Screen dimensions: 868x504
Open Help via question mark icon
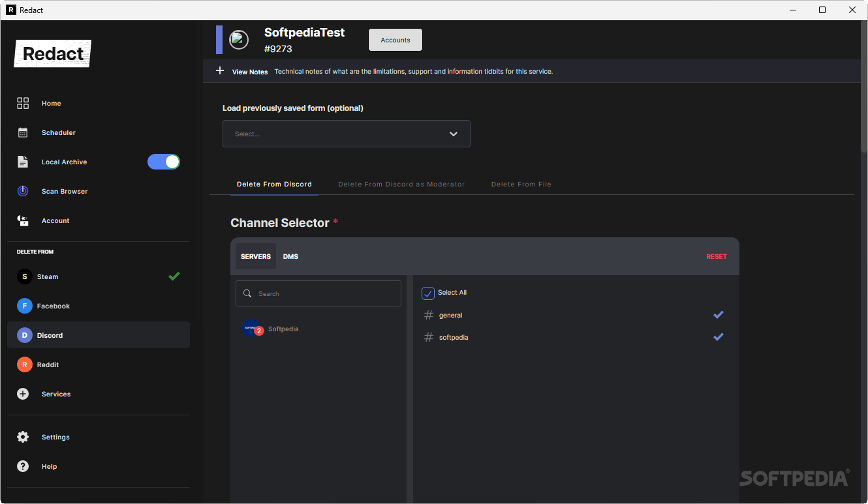[23, 466]
